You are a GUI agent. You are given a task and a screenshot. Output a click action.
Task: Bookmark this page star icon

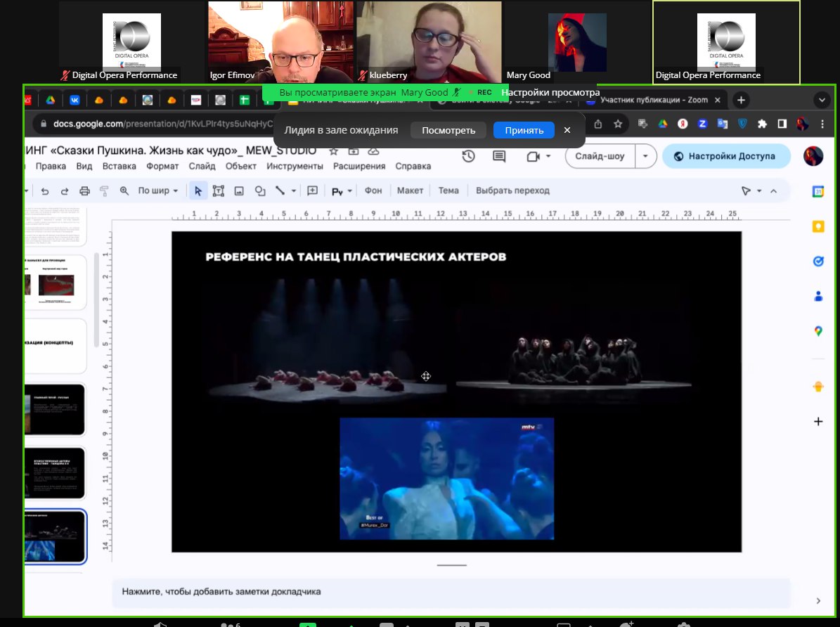point(618,124)
